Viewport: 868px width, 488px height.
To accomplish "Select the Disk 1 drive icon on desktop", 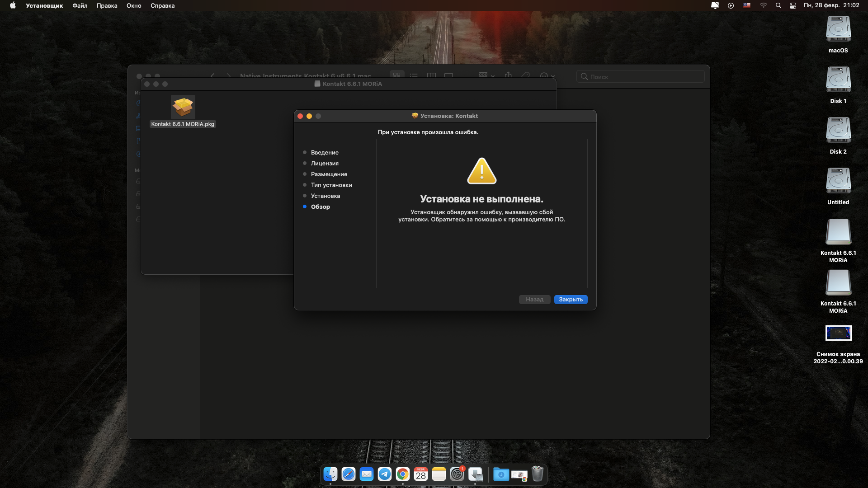I will coord(838,80).
